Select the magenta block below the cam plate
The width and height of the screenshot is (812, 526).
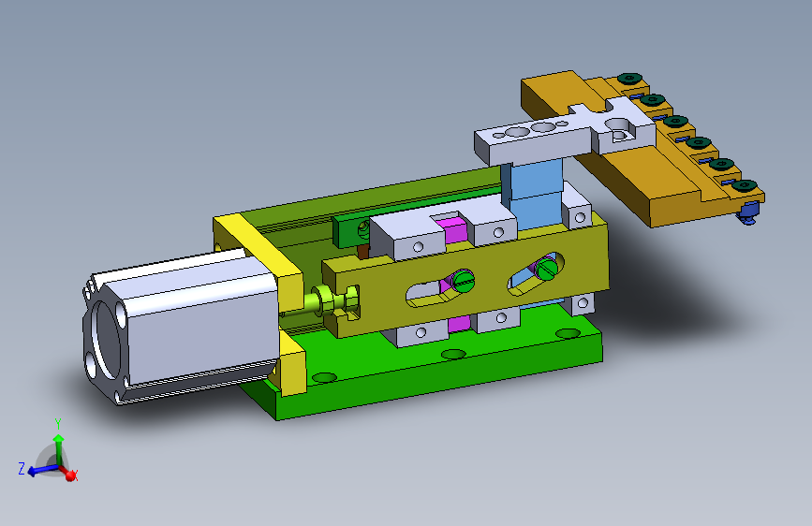click(459, 323)
